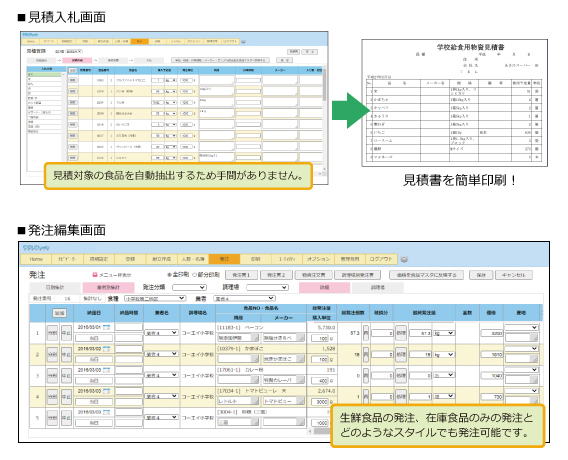Switch to the 業者別集計 tab
Image resolution: width=568 pixels, height=460 pixels.
[108, 288]
